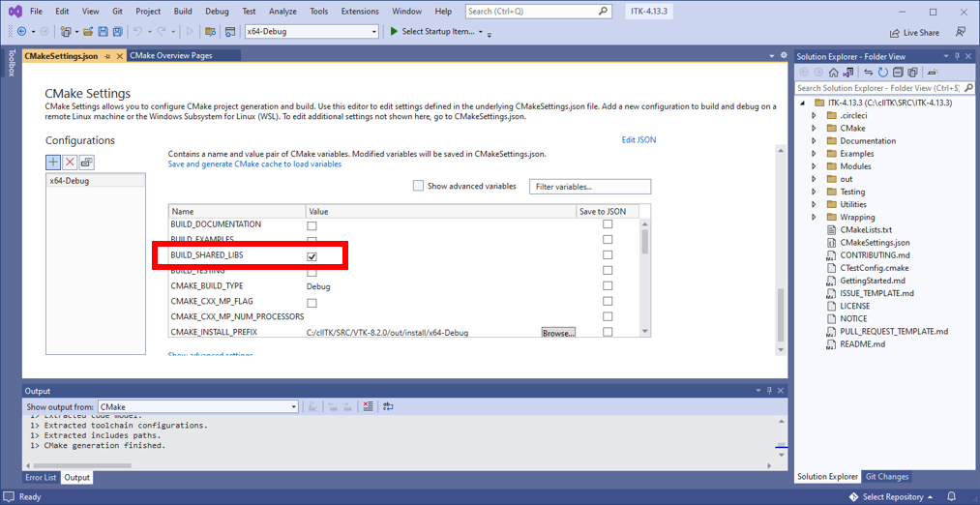This screenshot has width=980, height=505.
Task: Expand the Wrapping folder
Action: click(814, 217)
